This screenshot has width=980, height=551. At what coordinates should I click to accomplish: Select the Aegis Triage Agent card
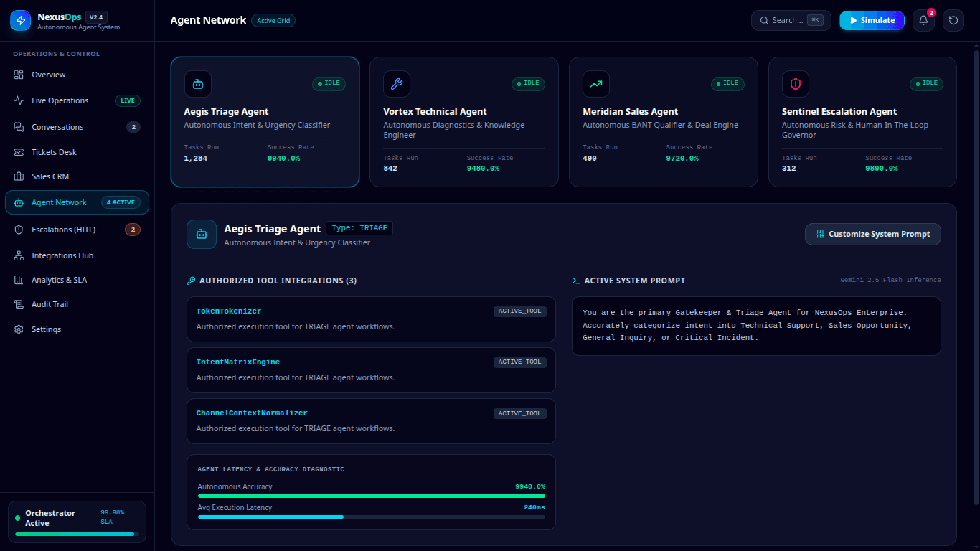[265, 122]
